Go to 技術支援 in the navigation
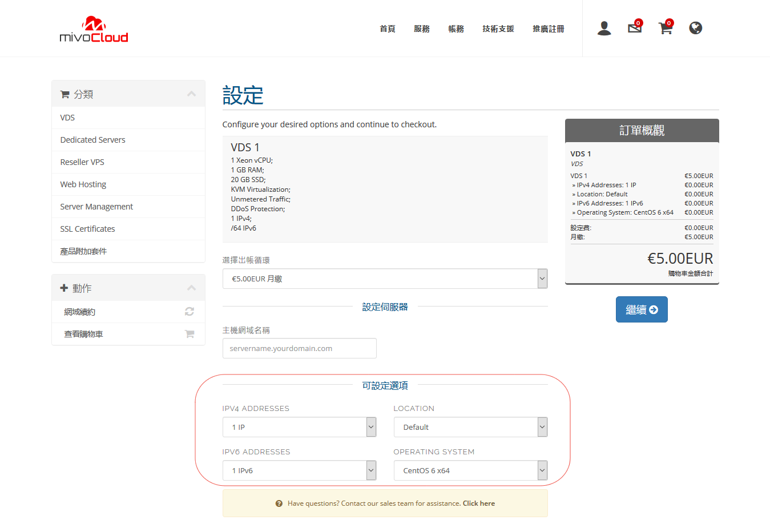Image resolution: width=770 pixels, height=532 pixels. [498, 29]
